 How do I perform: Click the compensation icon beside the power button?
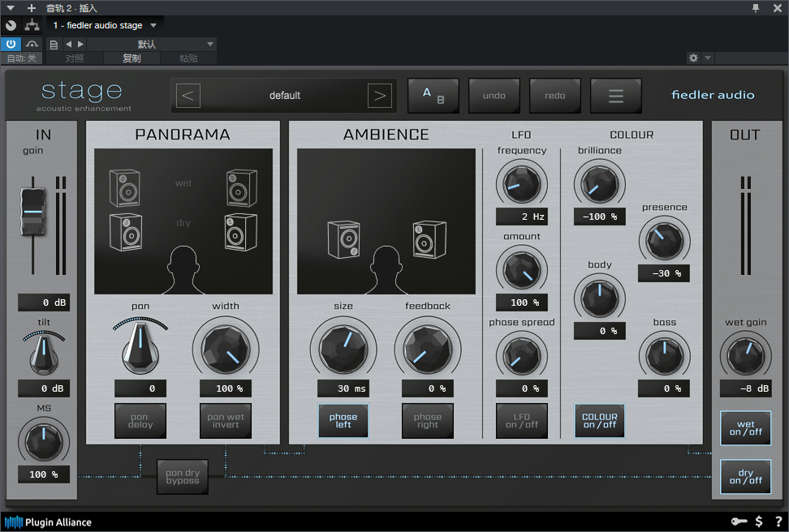(32, 45)
